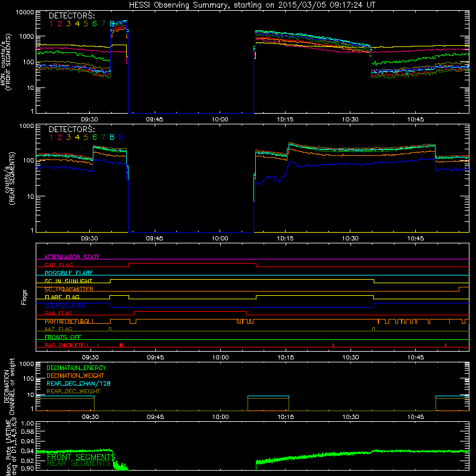The height and width of the screenshot is (476, 476).
Task: Click the FLARE_FLAG label
Action: point(62,297)
